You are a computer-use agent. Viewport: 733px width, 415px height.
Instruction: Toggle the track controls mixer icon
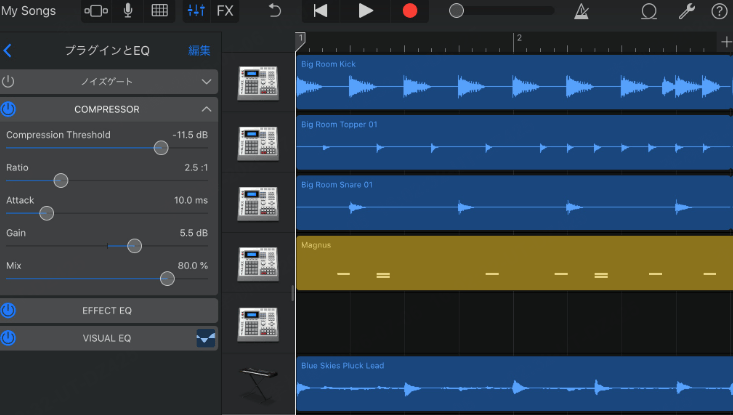pos(196,11)
